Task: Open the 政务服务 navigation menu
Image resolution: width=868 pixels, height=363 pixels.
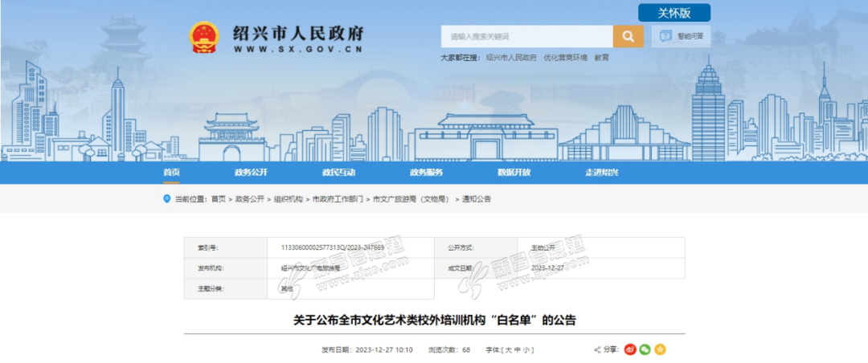Action: [426, 173]
